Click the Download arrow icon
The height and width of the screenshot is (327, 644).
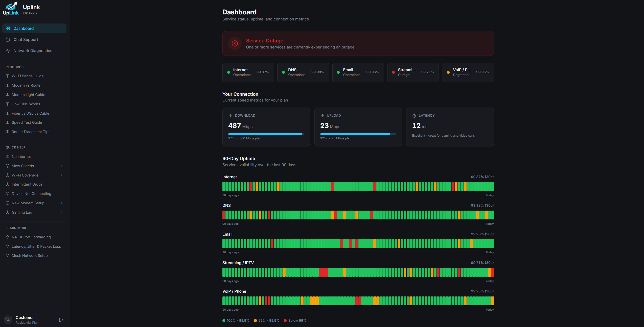pyautogui.click(x=230, y=116)
